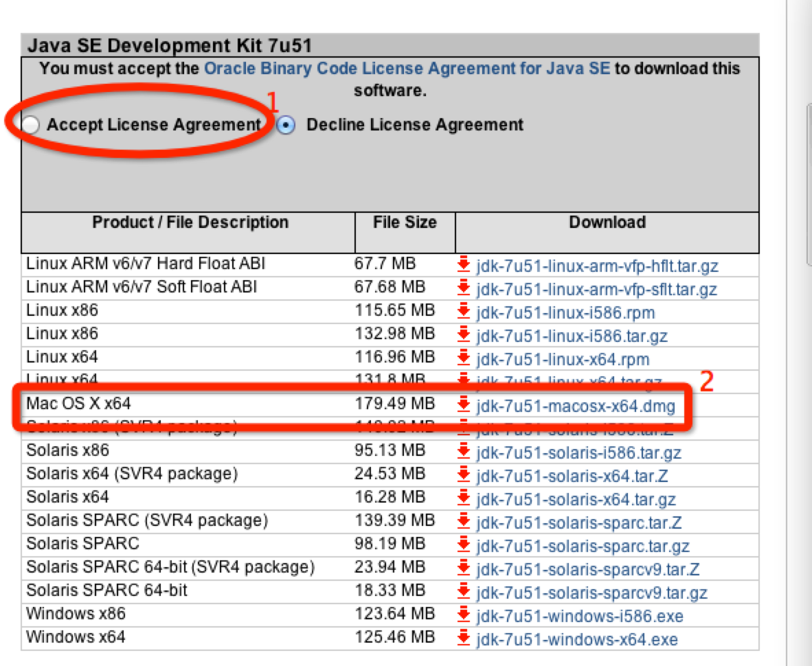Click download arrow icon for Linux ARM Soft Float
Image resolution: width=812 pixels, height=666 pixels.
464,287
